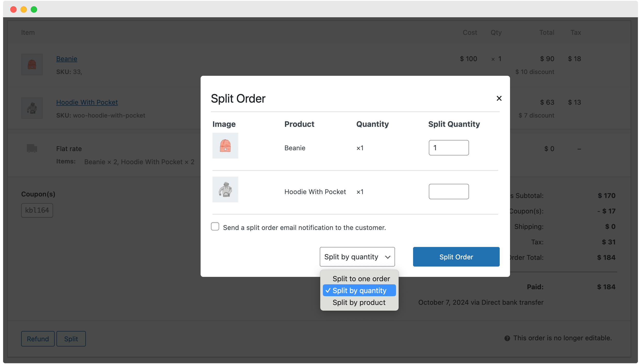Select the Split to one order option

point(361,278)
